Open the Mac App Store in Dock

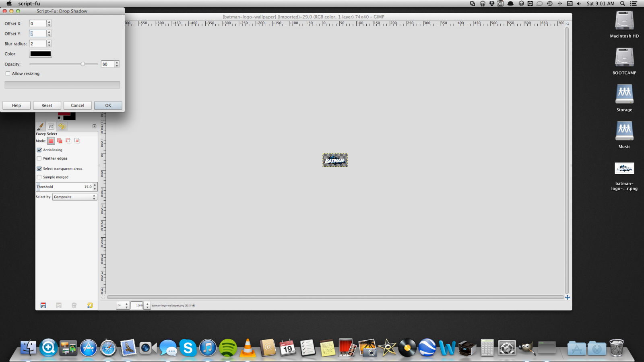coord(88,348)
